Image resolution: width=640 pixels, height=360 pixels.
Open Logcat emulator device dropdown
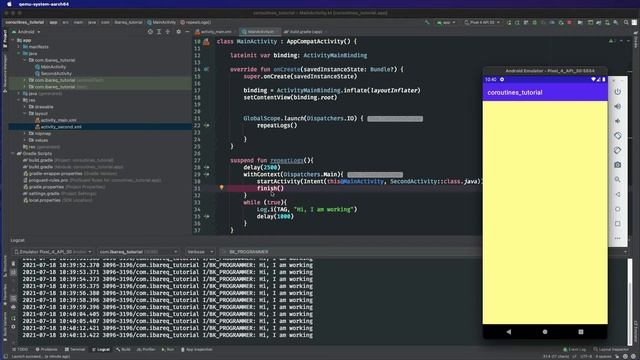tap(52, 252)
